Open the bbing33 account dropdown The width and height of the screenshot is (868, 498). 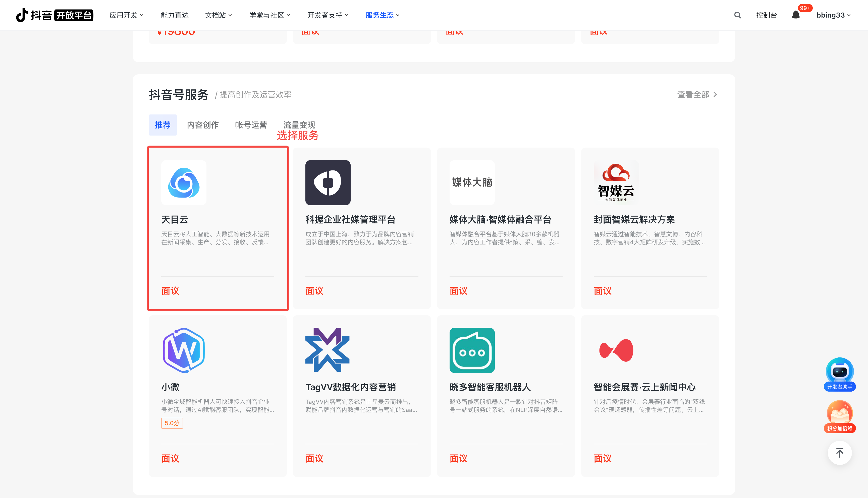click(833, 15)
